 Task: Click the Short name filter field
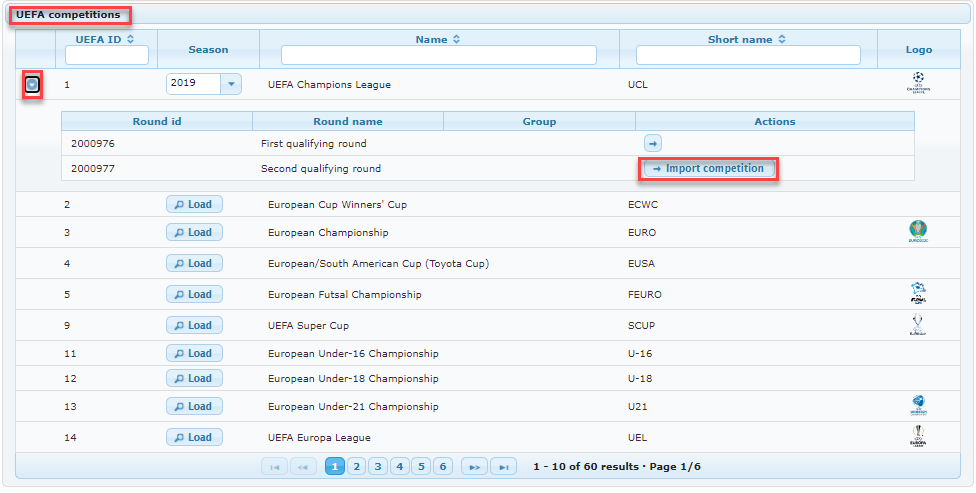[x=748, y=55]
